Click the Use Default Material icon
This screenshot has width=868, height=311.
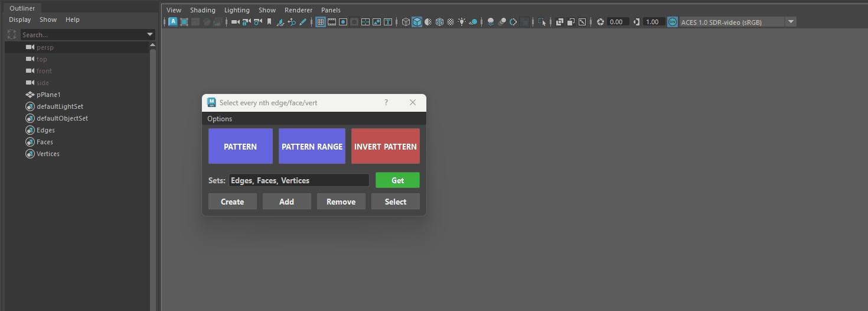pos(428,22)
